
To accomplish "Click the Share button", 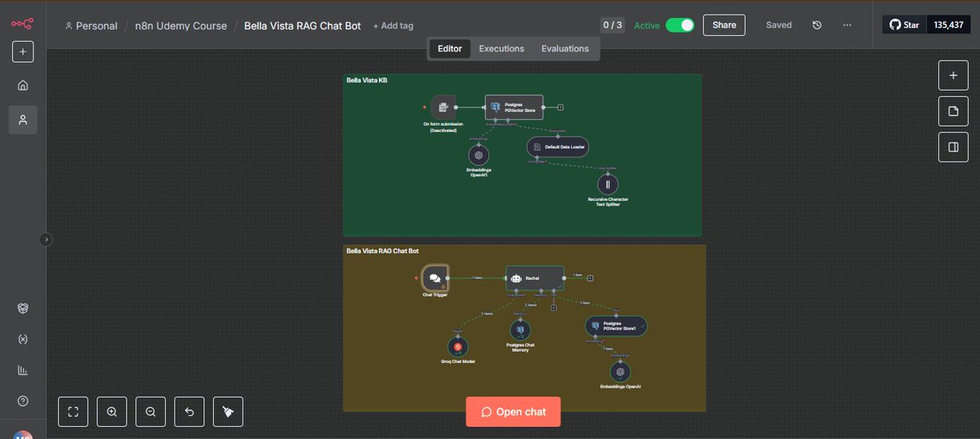I will coord(724,25).
